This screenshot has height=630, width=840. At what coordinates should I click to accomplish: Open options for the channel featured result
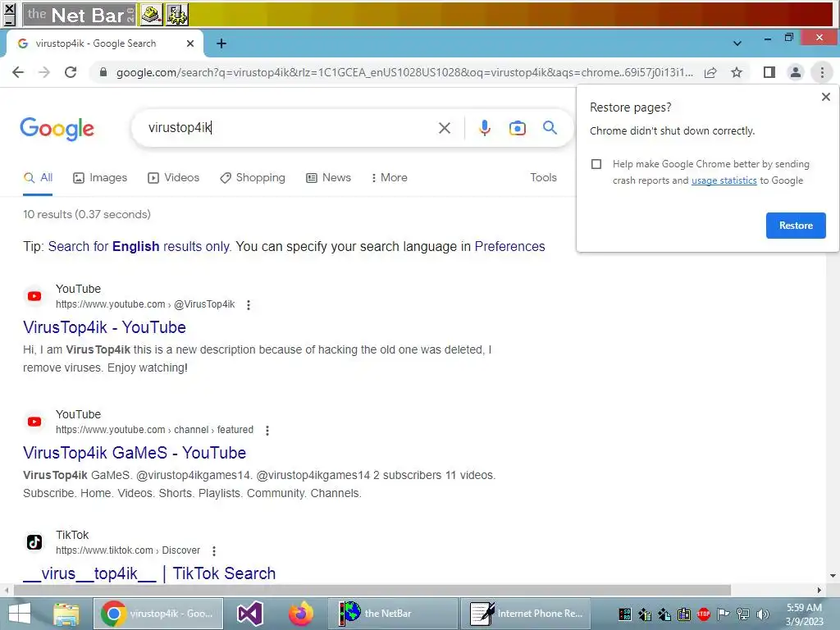[267, 430]
